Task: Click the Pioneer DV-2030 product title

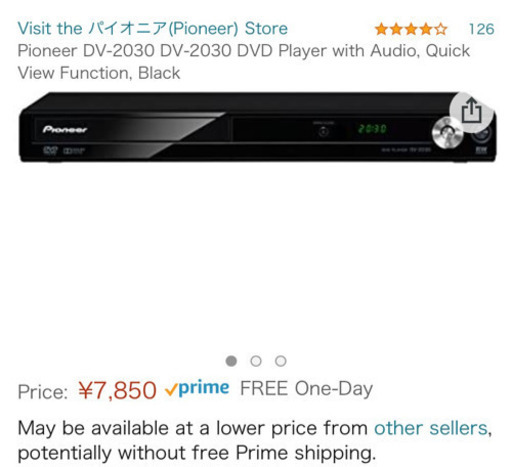Action: click(244, 62)
